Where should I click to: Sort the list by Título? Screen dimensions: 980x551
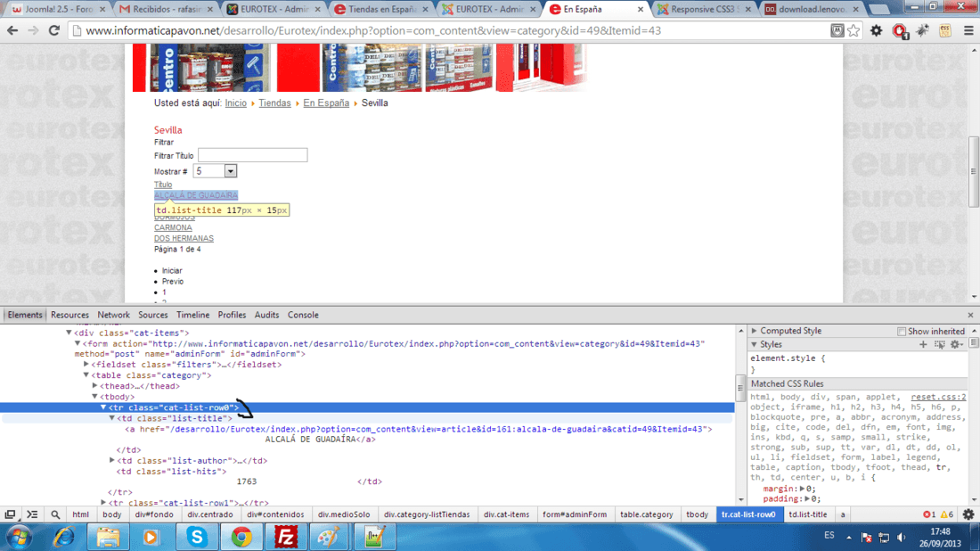coord(163,185)
